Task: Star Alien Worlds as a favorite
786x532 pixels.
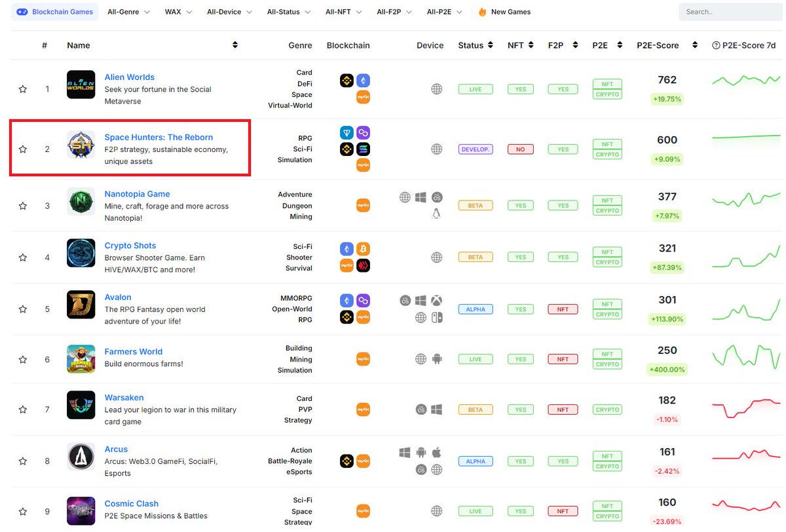Action: [x=23, y=88]
